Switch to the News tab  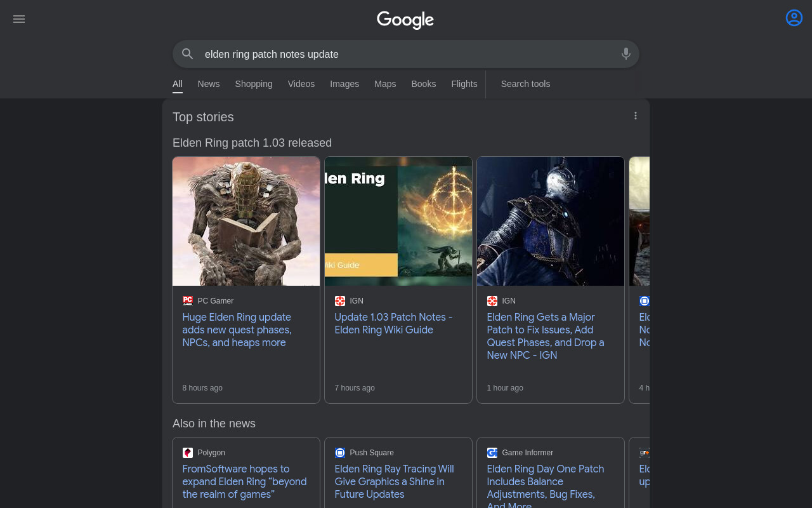[x=209, y=84]
